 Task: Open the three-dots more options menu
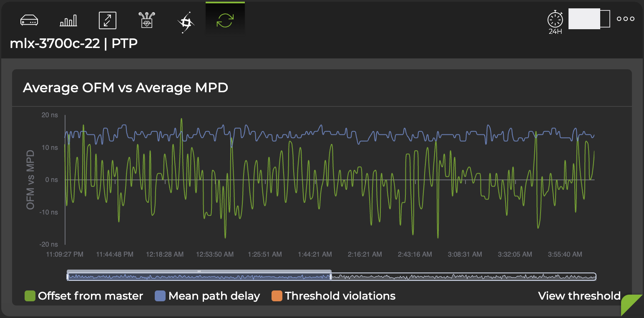pos(625,19)
